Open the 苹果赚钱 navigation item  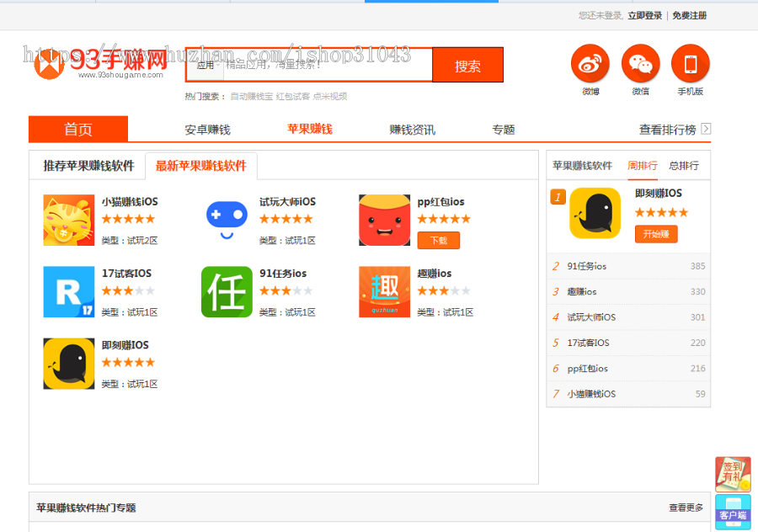(310, 129)
